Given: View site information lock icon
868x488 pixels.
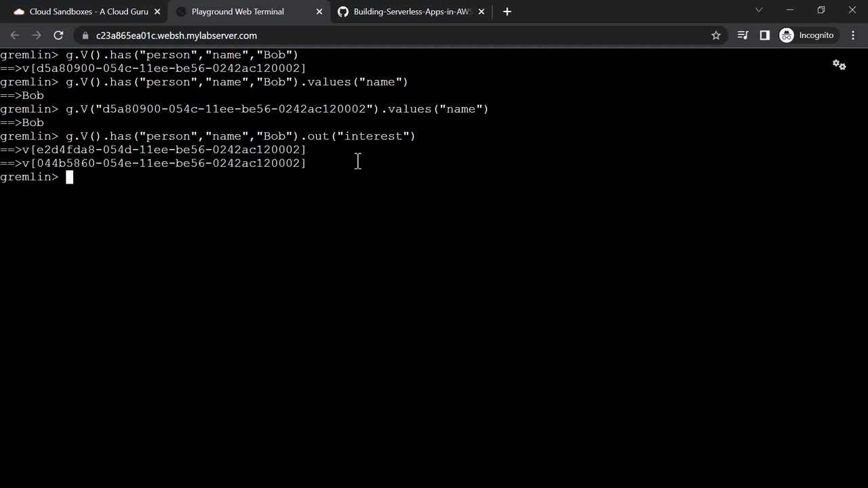Looking at the screenshot, I should 85,35.
